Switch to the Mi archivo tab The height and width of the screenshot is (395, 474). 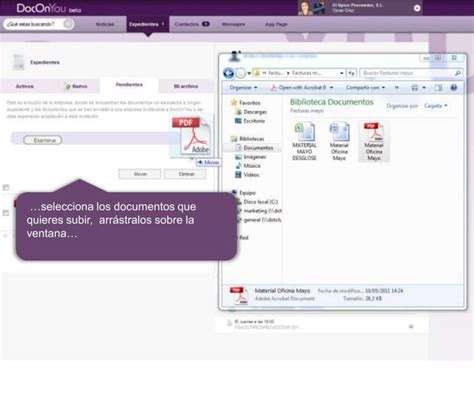186,86
